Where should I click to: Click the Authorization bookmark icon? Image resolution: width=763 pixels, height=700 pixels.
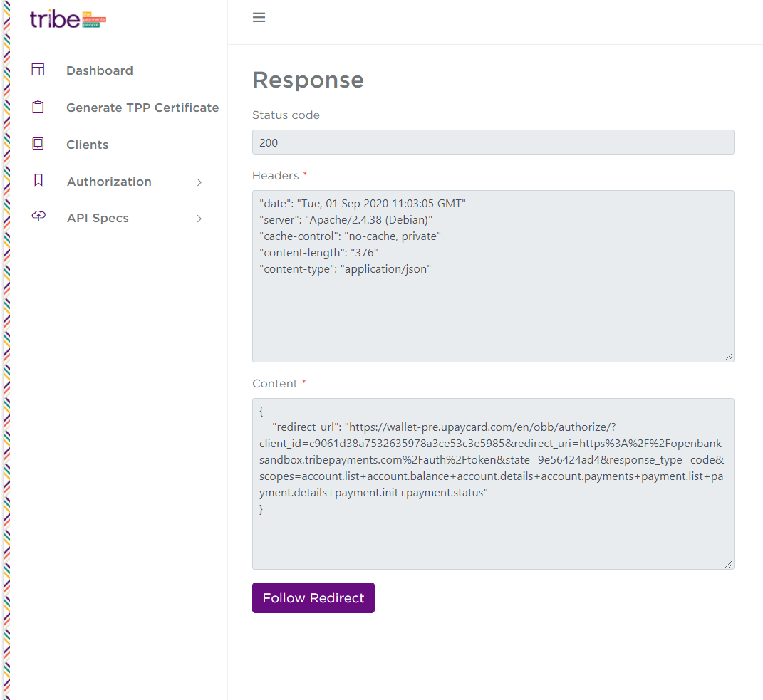tap(38, 181)
